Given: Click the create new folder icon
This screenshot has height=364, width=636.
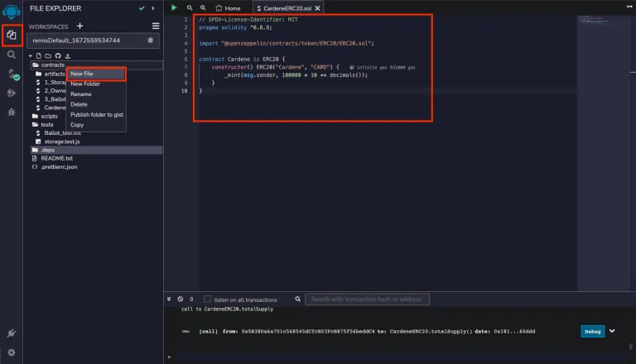Looking at the screenshot, I should 48,56.
